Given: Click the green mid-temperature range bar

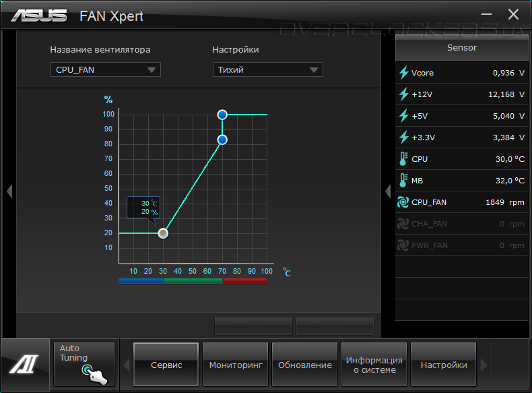Looking at the screenshot, I should [193, 281].
